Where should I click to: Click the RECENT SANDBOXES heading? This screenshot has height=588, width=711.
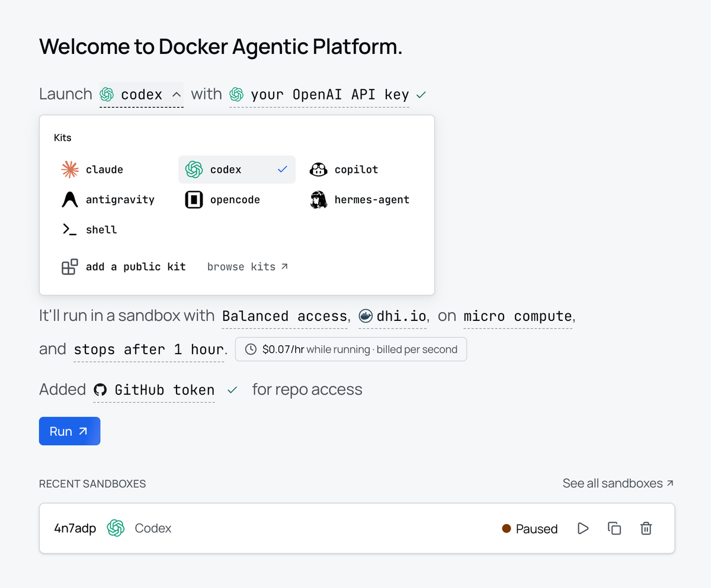point(92,484)
